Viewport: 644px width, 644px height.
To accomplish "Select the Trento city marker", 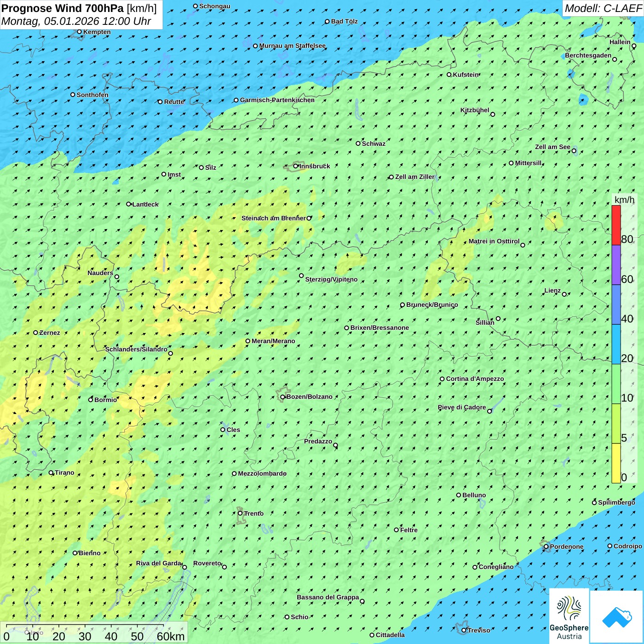I will tap(240, 513).
